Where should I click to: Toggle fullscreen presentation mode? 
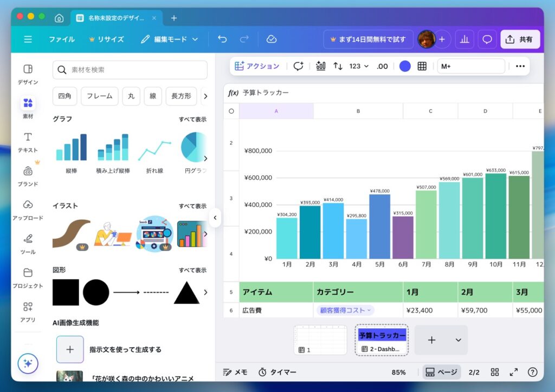coord(513,372)
